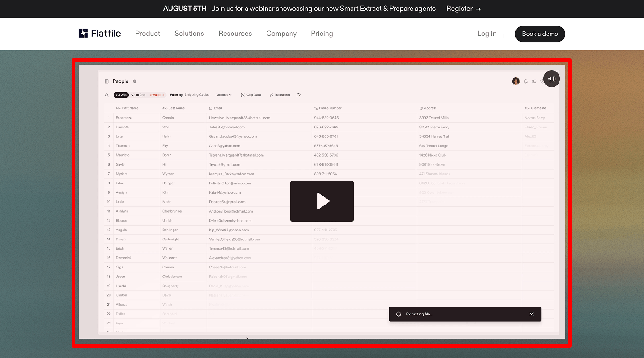Mute the video with the speaker icon

tap(552, 79)
